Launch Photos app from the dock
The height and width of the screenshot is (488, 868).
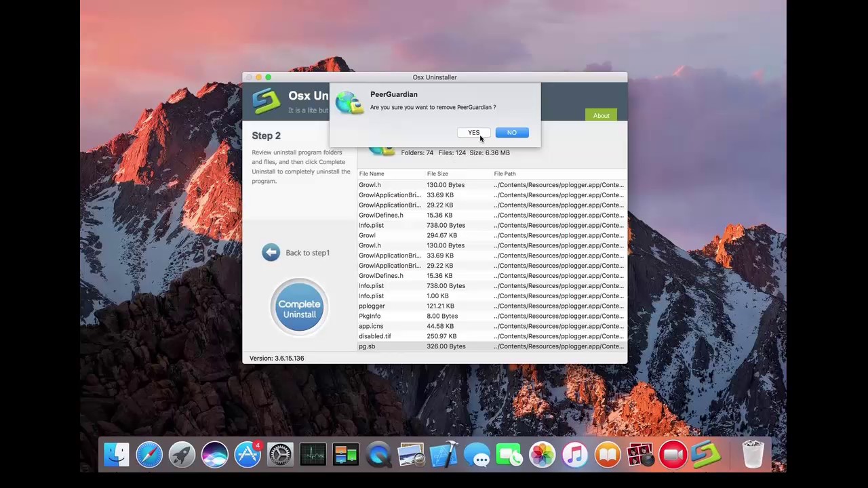(542, 455)
